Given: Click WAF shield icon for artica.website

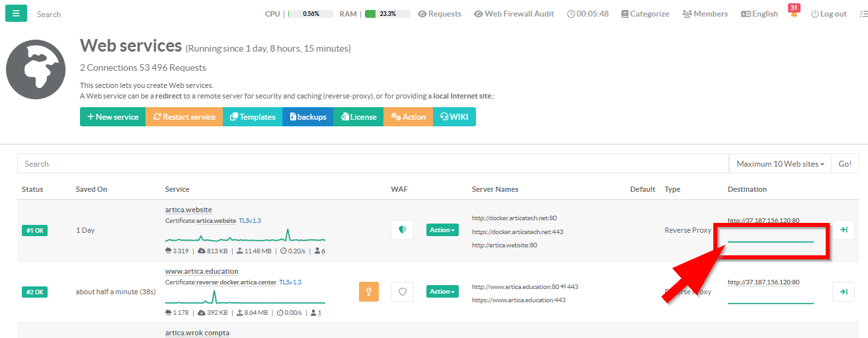Looking at the screenshot, I should click(x=402, y=230).
